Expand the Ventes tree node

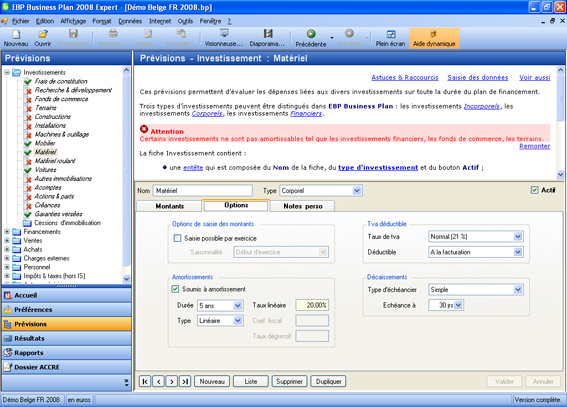(7, 240)
